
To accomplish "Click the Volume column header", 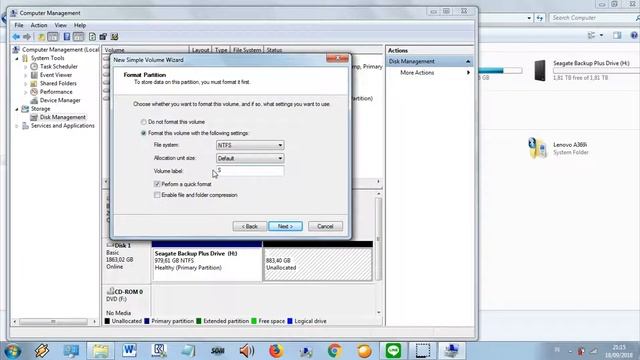I will point(146,50).
